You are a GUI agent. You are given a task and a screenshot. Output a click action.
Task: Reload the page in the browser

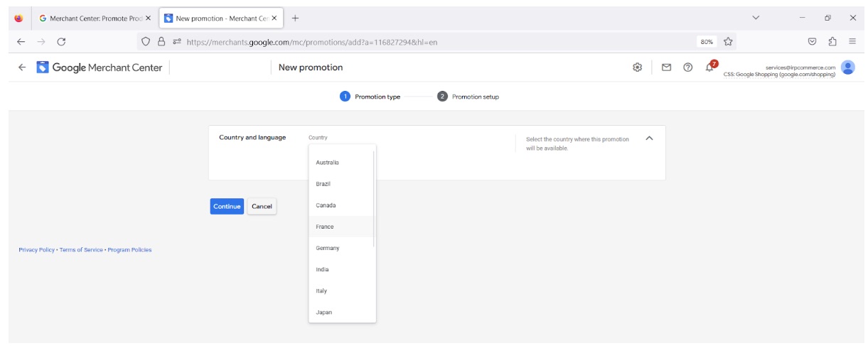(x=61, y=42)
